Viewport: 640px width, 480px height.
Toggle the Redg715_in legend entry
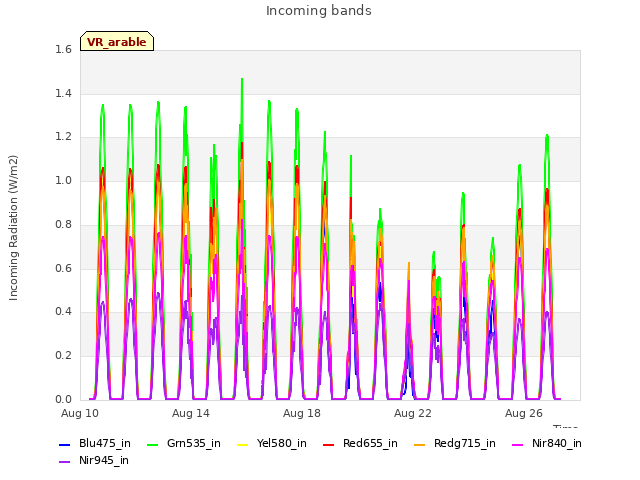[455, 443]
